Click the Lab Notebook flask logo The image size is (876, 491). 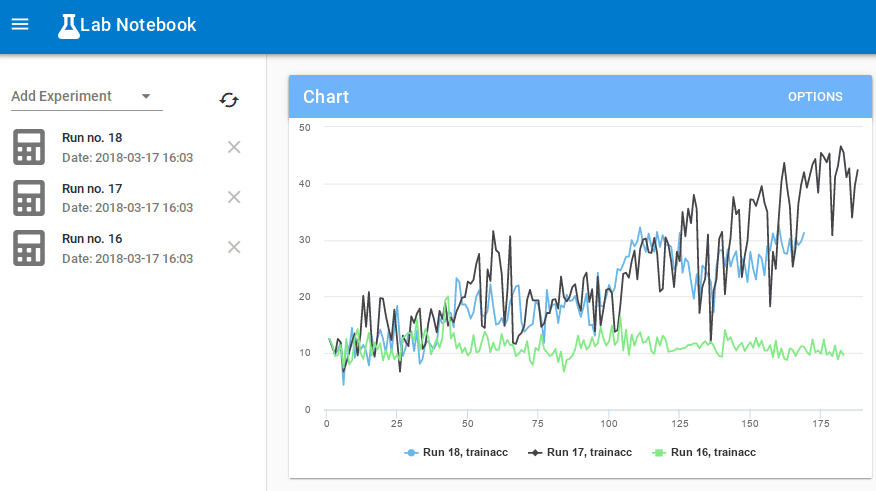(68, 26)
